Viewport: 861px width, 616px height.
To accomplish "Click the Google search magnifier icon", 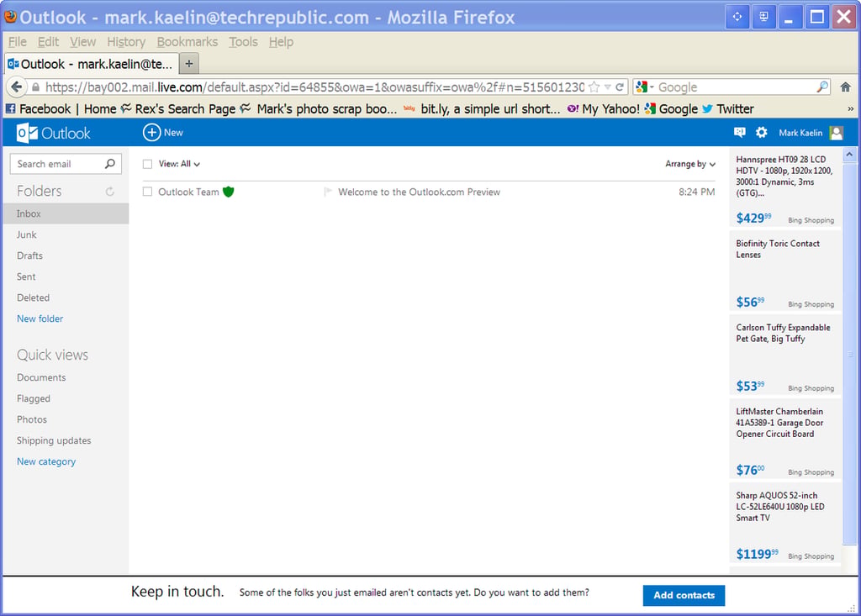I will point(822,87).
